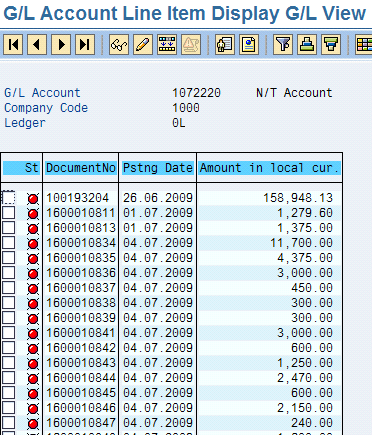Click red status icon for 100193204
This screenshot has width=372, height=435.
coord(33,199)
